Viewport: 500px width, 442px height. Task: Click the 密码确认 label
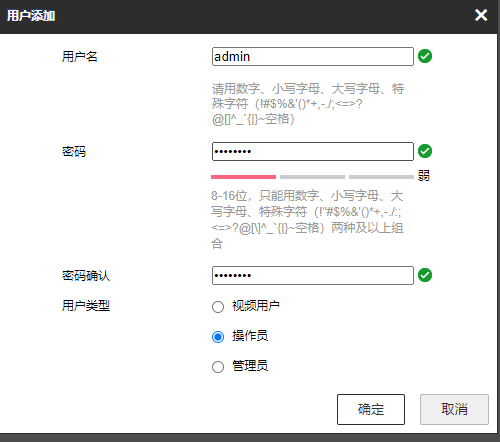(86, 276)
